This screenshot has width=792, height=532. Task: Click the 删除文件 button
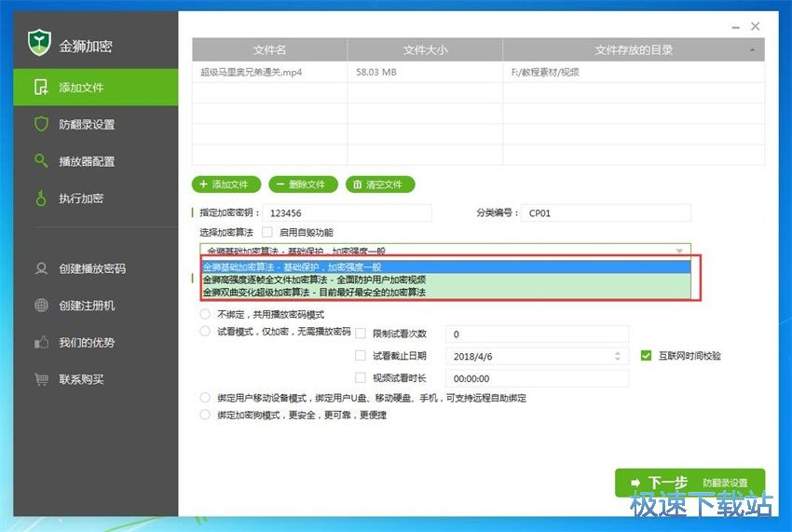(303, 184)
